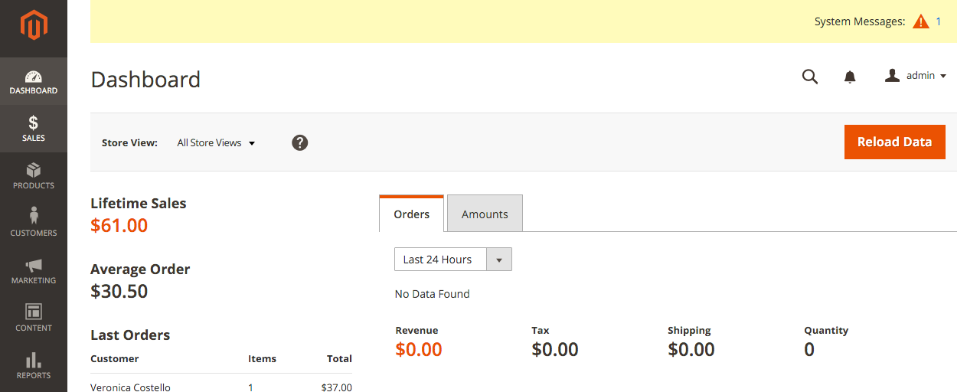Open the notifications bell icon

pyautogui.click(x=850, y=77)
